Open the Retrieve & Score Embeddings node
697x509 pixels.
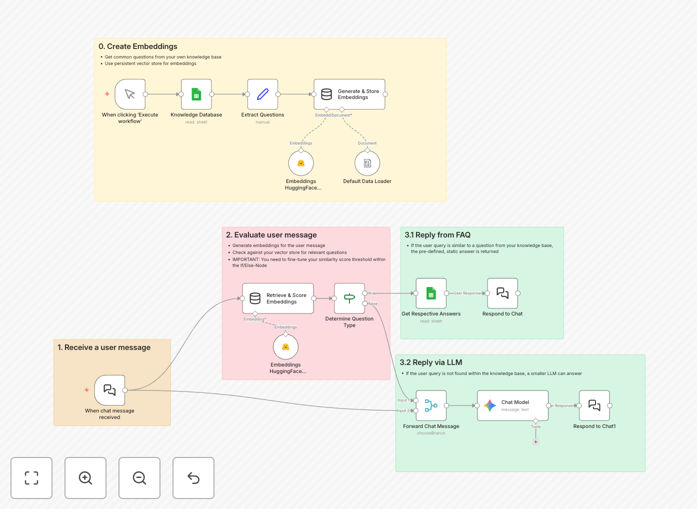[x=278, y=298]
